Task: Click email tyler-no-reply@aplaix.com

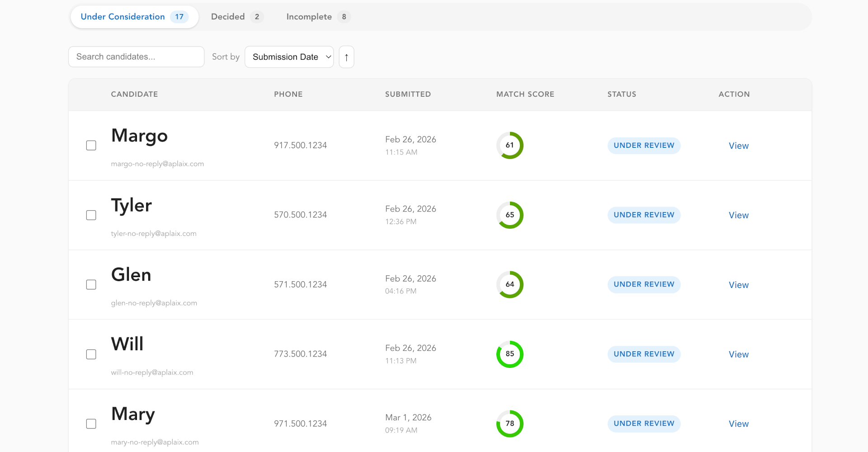Action: click(154, 234)
